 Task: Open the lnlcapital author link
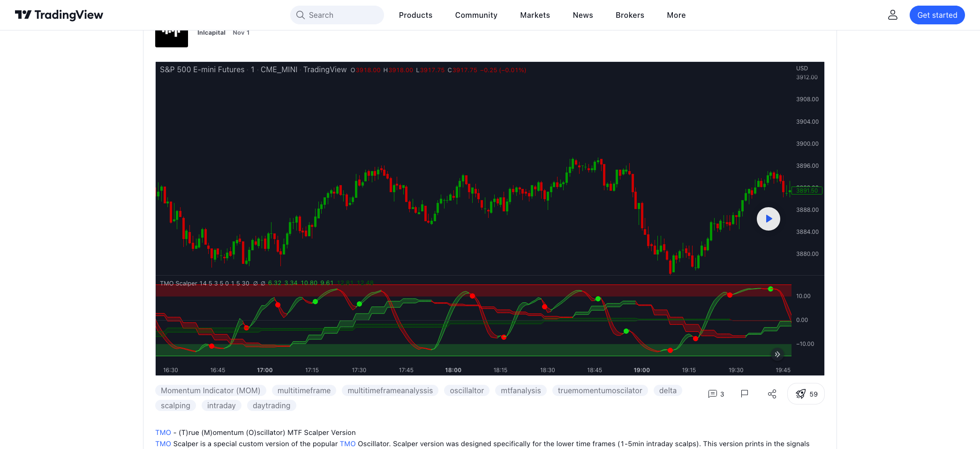211,33
